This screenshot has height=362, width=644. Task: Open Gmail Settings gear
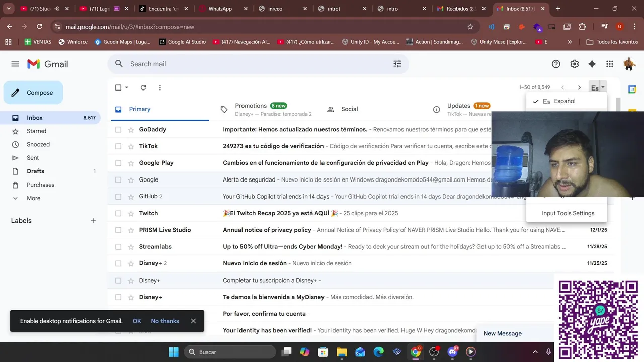point(575,64)
